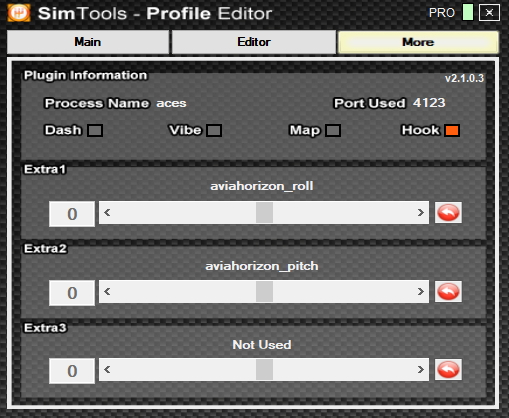Click the Extra1 slider right arrow
Screen dimensions: 509x418
point(421,213)
